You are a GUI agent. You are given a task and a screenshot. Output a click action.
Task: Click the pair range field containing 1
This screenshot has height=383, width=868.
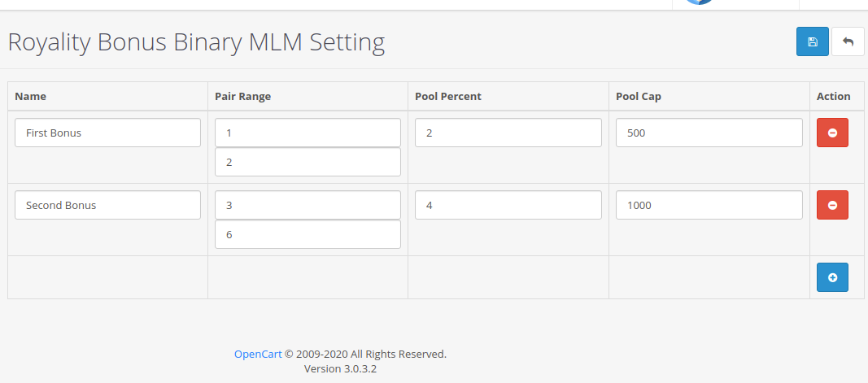pos(308,133)
